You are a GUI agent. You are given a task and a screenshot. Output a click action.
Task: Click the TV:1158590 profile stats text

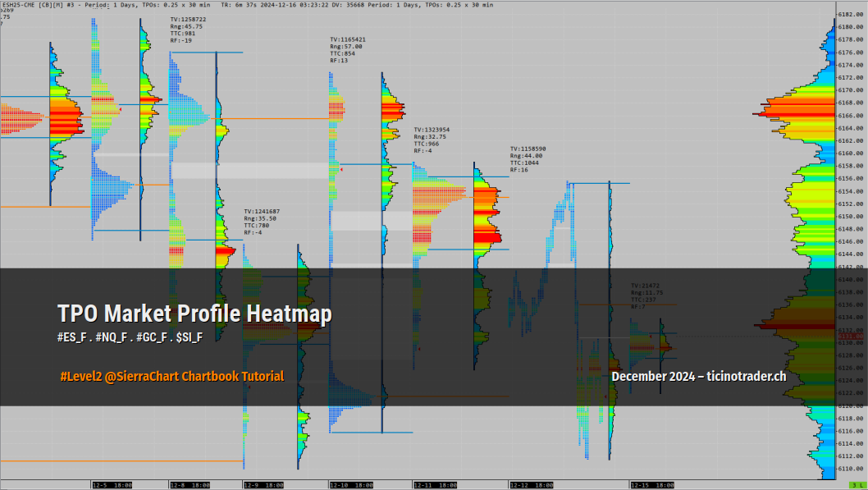(x=528, y=149)
